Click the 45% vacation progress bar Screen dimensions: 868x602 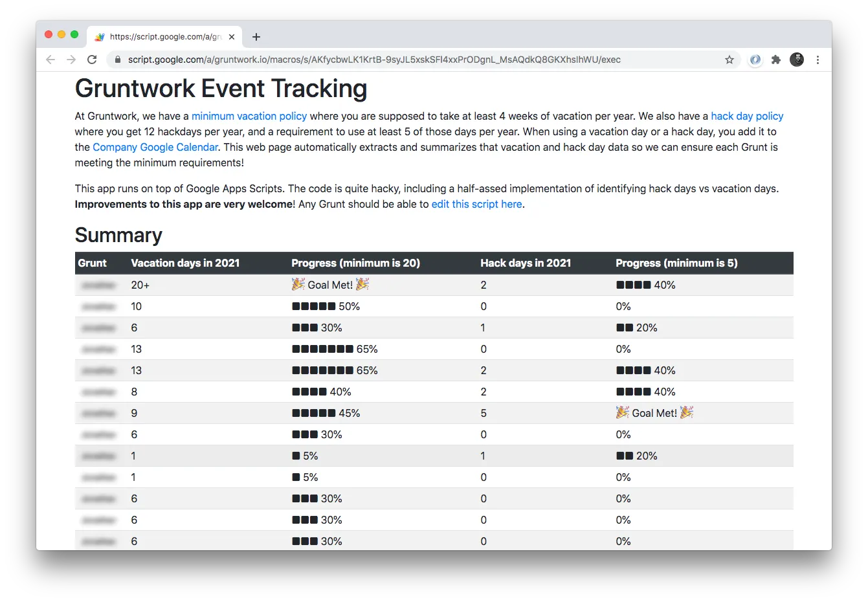(326, 413)
